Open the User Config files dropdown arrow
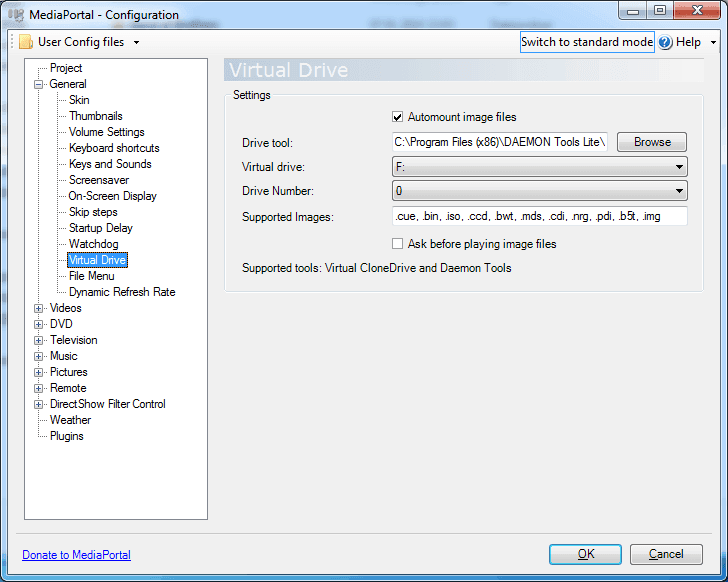The image size is (728, 582). click(136, 42)
